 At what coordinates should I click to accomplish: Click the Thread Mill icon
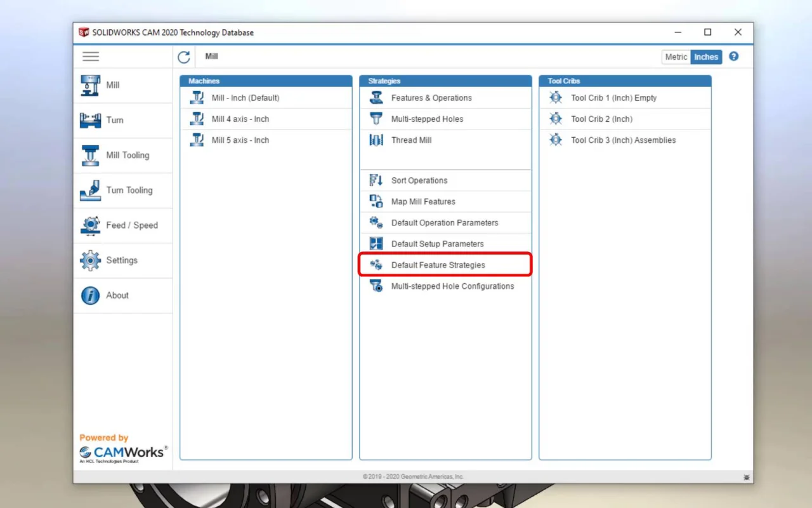(377, 140)
